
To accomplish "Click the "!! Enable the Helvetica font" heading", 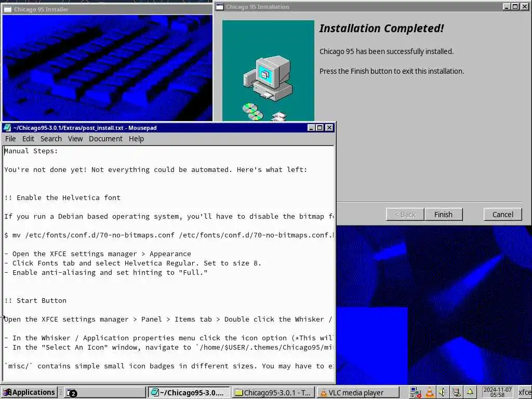I will coord(62,198).
